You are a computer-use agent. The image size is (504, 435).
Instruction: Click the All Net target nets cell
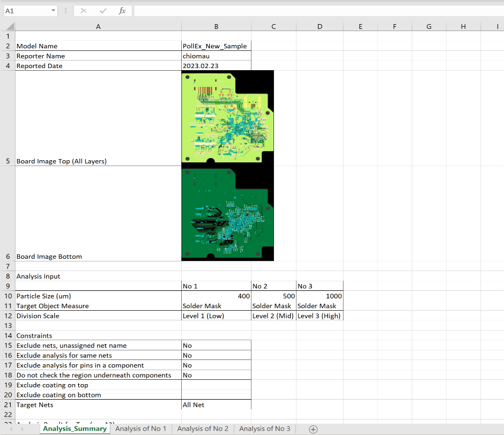click(x=216, y=405)
